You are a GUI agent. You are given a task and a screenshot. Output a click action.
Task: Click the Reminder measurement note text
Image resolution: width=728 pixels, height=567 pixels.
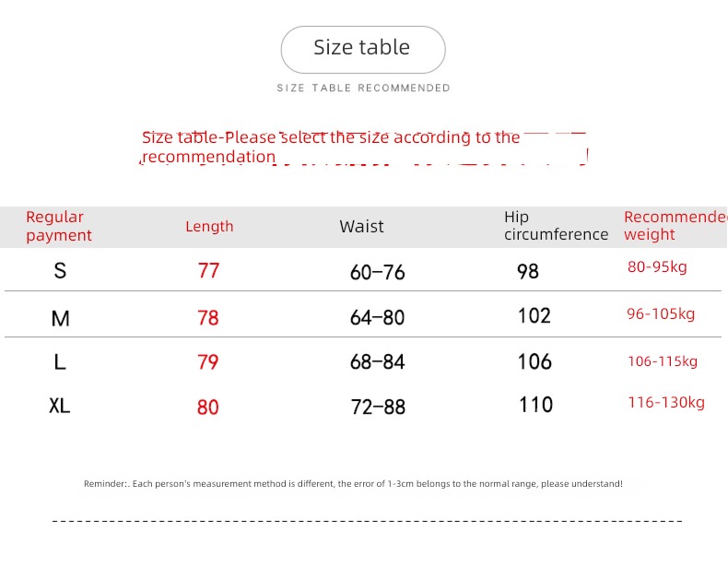353,484
